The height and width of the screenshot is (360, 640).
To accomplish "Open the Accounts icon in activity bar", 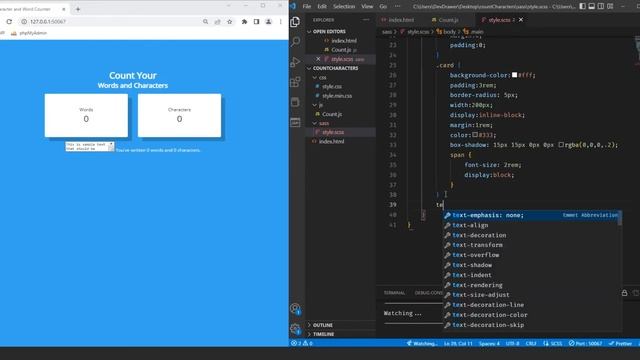I will click(x=295, y=309).
